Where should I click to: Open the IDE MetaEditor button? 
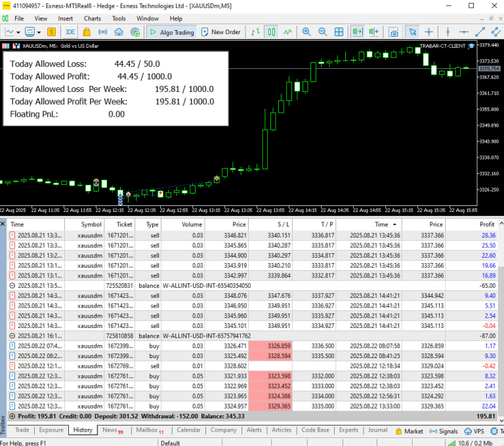[x=70, y=32]
